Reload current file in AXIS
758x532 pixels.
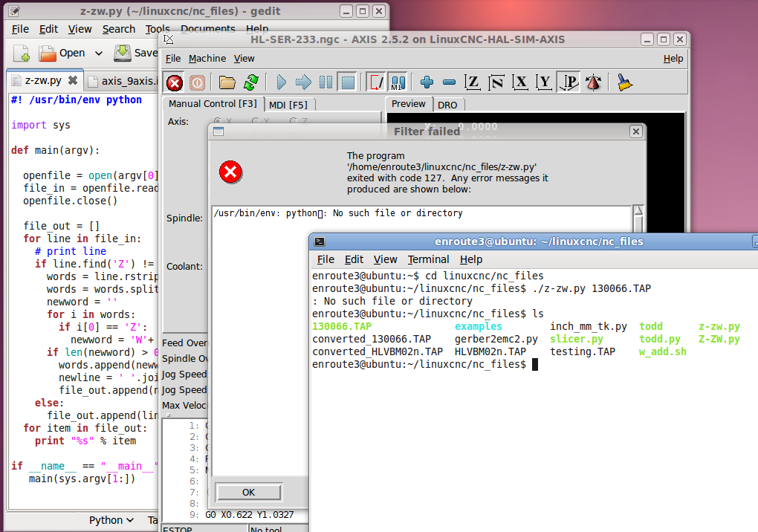coord(251,82)
